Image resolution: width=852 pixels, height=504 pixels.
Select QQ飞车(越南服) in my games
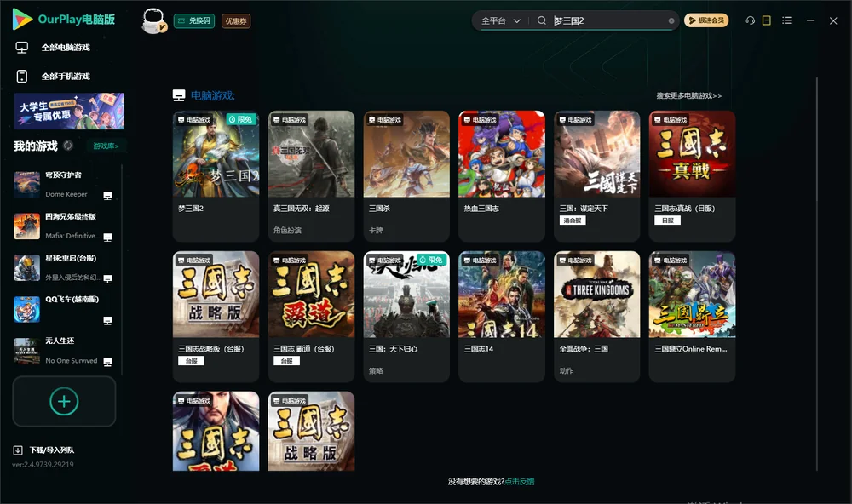tap(64, 310)
